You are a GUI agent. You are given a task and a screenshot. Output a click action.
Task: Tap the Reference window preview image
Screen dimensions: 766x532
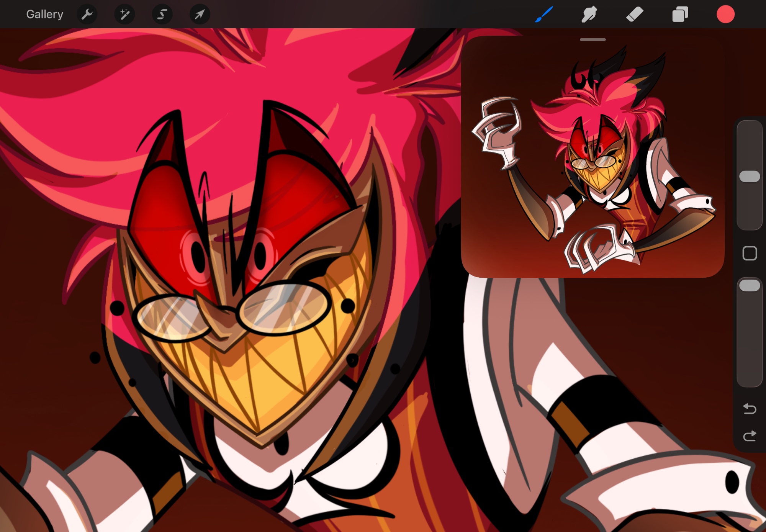tap(593, 161)
